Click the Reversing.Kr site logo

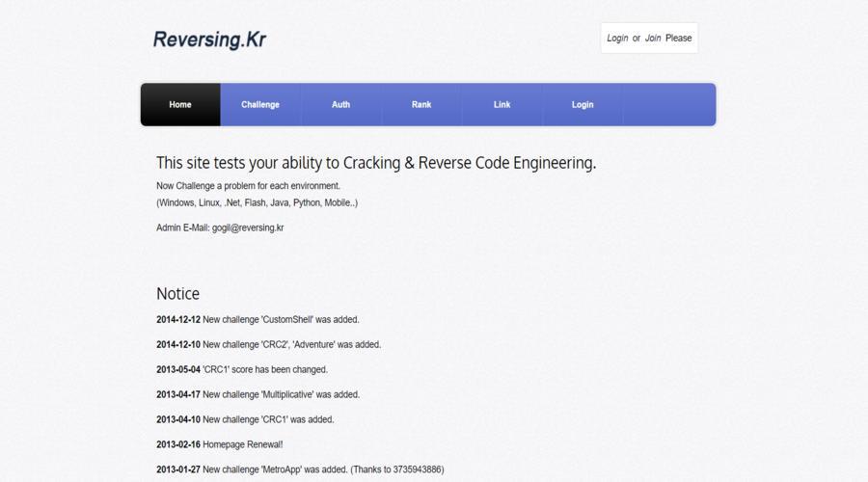click(209, 40)
